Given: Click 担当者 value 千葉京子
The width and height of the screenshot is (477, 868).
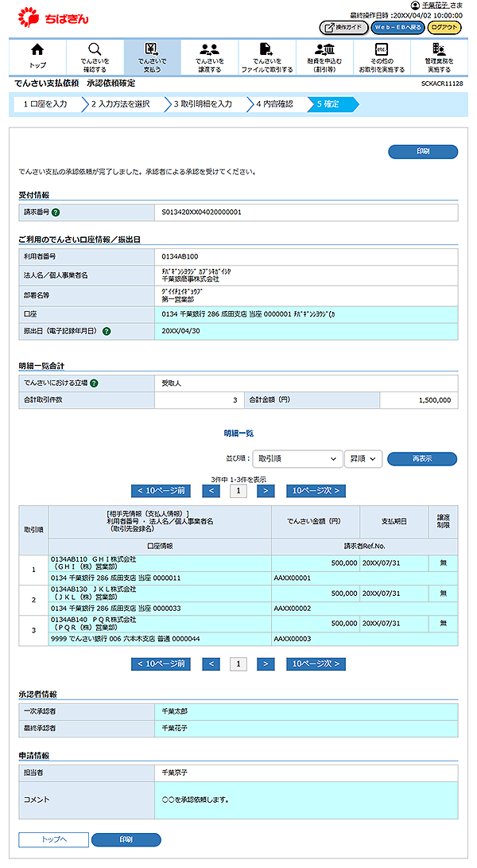Looking at the screenshot, I should click(174, 773).
